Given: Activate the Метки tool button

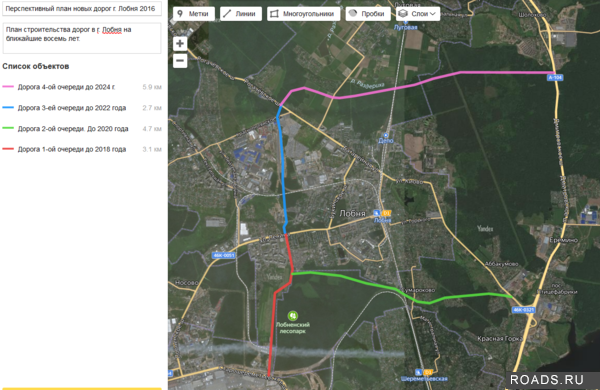Looking at the screenshot, I should click(194, 14).
